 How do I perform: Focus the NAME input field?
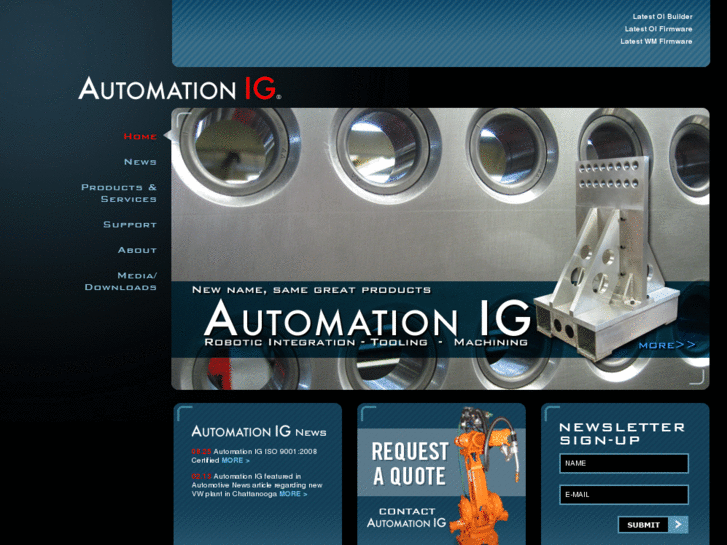[x=624, y=463]
